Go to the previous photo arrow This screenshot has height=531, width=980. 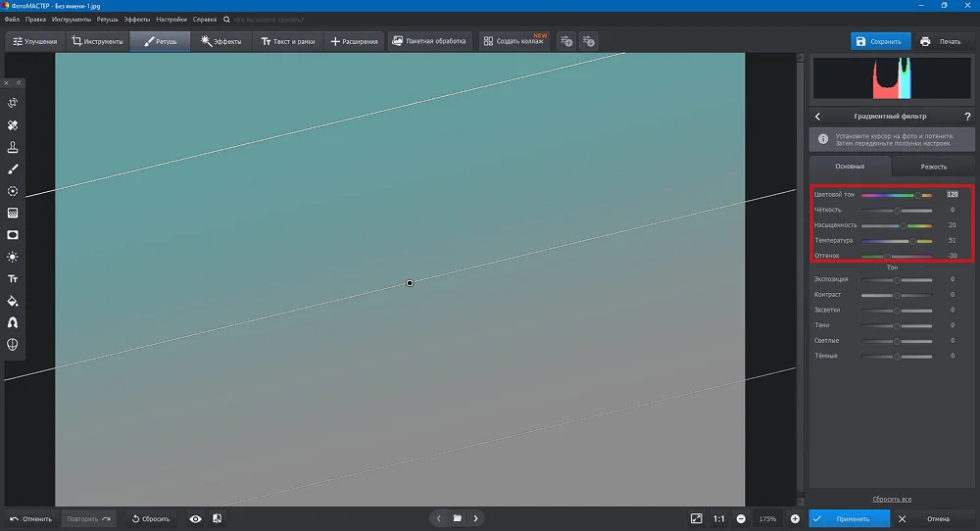coord(439,518)
